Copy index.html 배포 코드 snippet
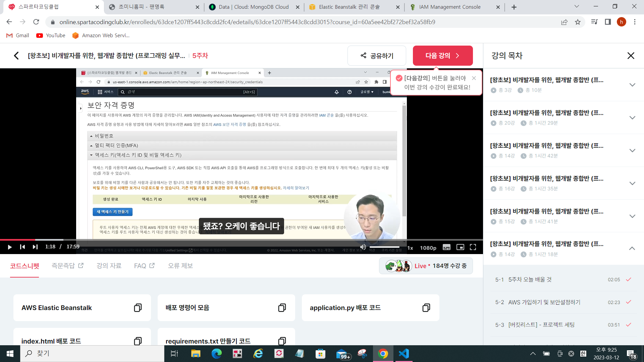Screen dimensions: 644x362 [x=138, y=341]
